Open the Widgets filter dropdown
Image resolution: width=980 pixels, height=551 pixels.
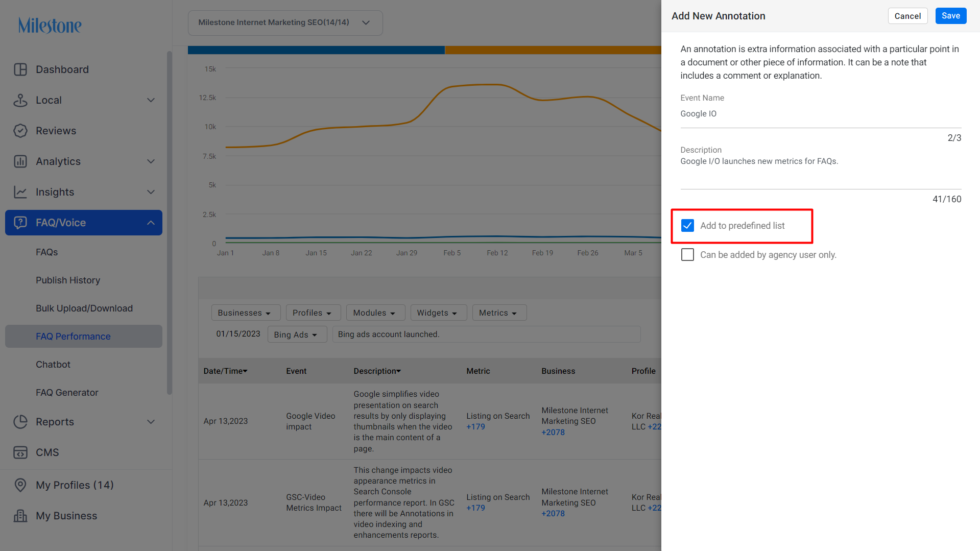point(438,313)
